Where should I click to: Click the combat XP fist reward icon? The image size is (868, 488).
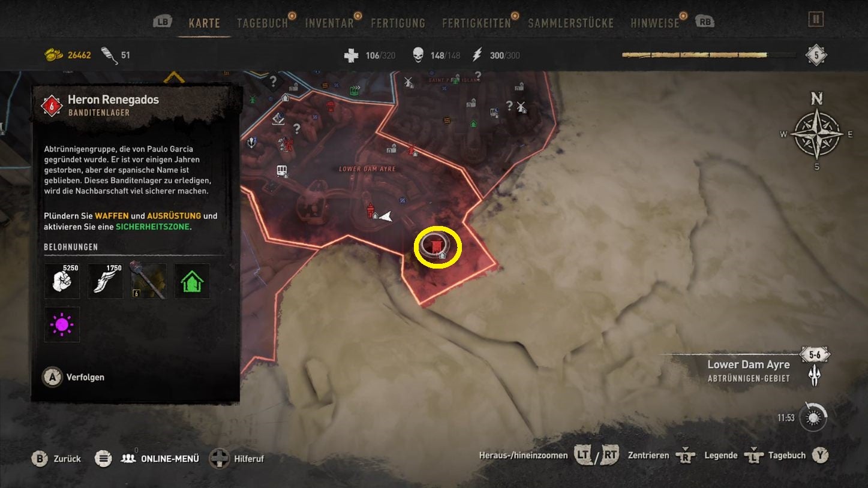pos(62,281)
